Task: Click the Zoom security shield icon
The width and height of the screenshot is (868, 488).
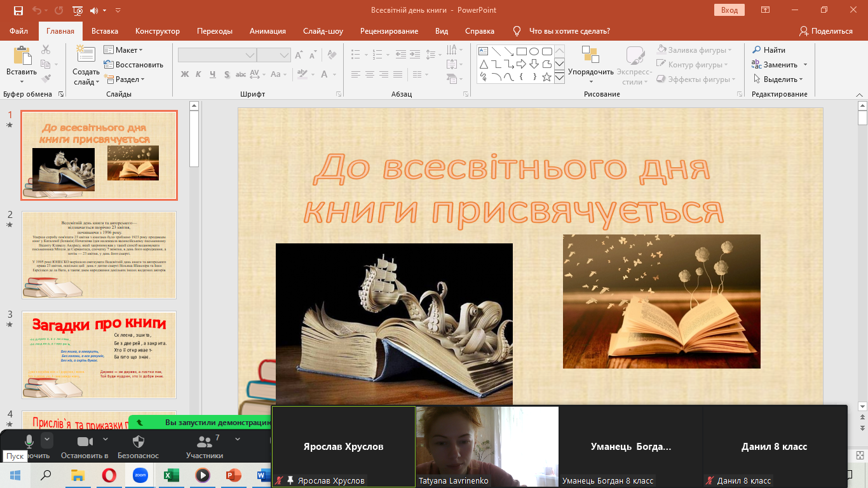Action: coord(139,442)
